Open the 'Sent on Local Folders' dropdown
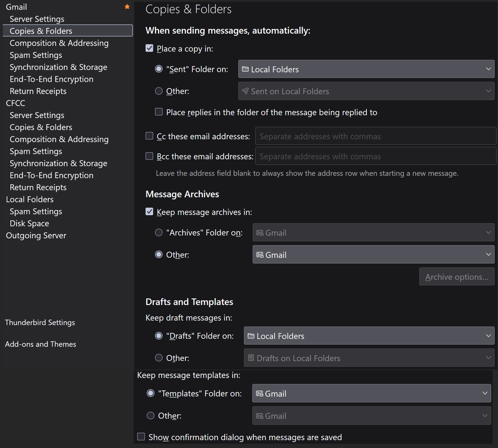Screen dimensions: 498x448 point(366,91)
